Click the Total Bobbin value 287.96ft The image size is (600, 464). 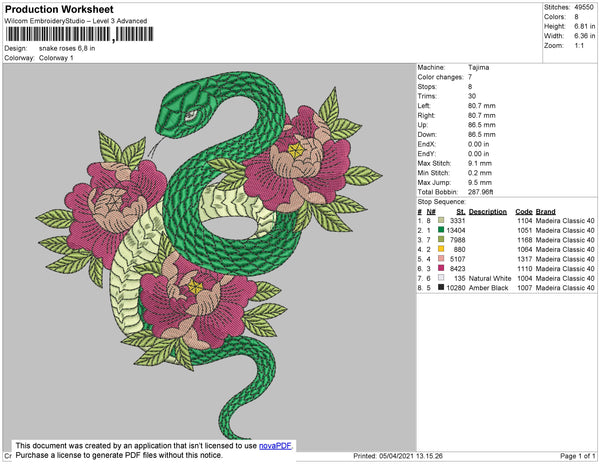(x=481, y=192)
